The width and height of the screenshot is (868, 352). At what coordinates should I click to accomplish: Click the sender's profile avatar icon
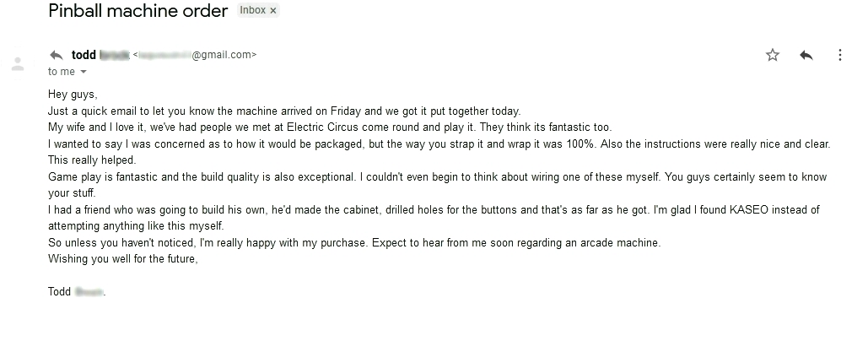(x=17, y=64)
